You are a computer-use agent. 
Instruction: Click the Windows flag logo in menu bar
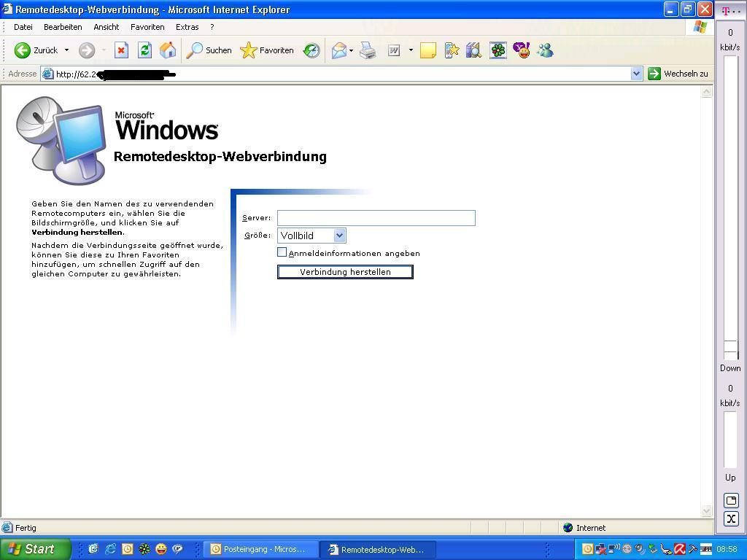click(700, 27)
